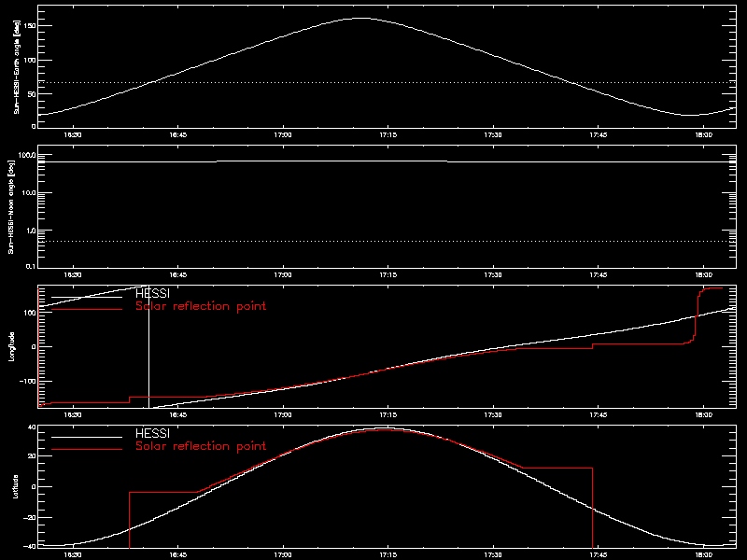Click 16:30 time label under Moon angle plot
The height and width of the screenshot is (560, 747).
[73, 274]
